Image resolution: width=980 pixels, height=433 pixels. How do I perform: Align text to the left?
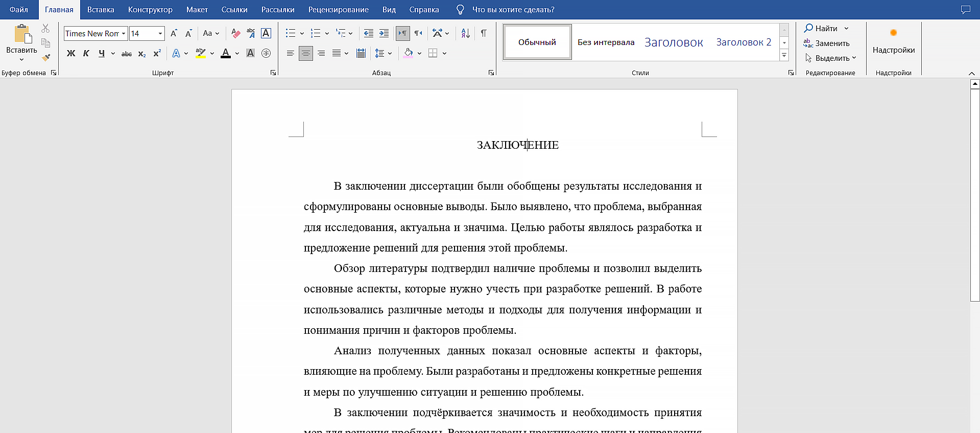[290, 53]
